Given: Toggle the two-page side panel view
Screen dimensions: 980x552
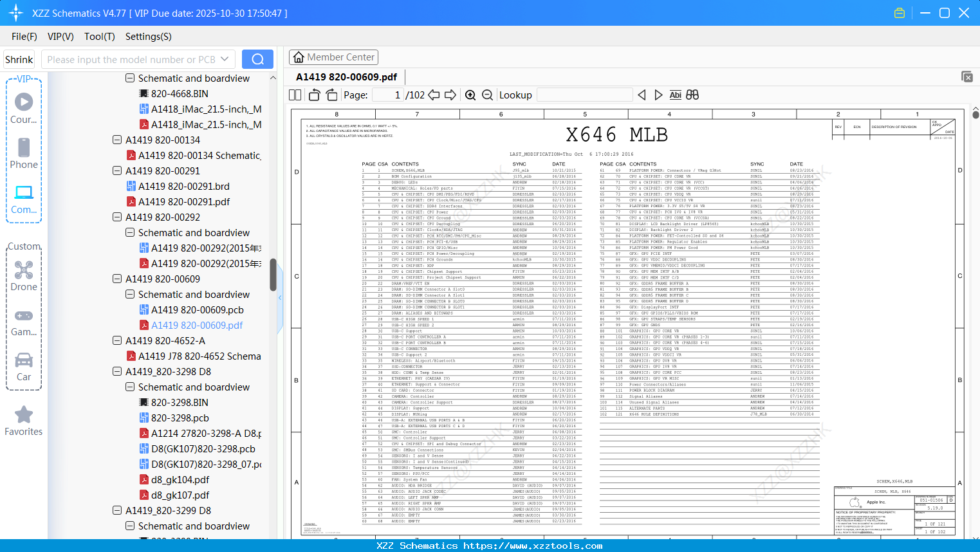Looking at the screenshot, I should click(295, 95).
